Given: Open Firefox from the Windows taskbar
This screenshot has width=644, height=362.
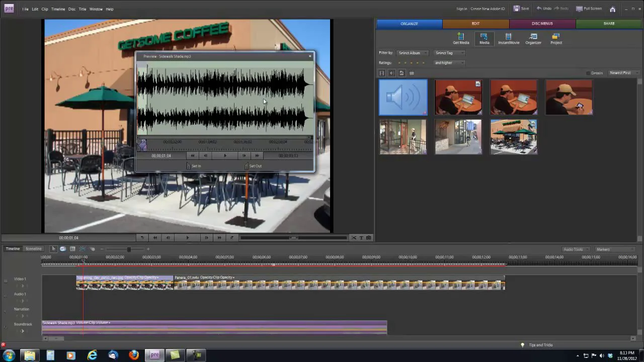Looking at the screenshot, I should pyautogui.click(x=133, y=355).
